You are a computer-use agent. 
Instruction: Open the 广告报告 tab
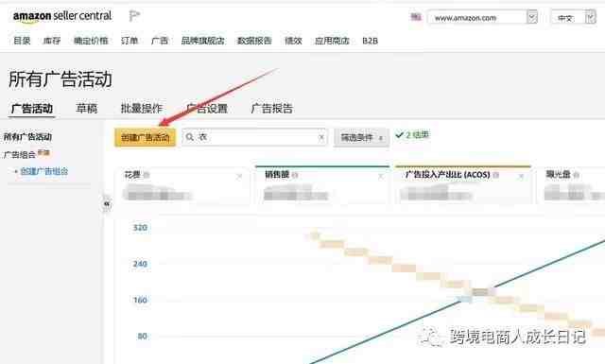[x=272, y=109]
